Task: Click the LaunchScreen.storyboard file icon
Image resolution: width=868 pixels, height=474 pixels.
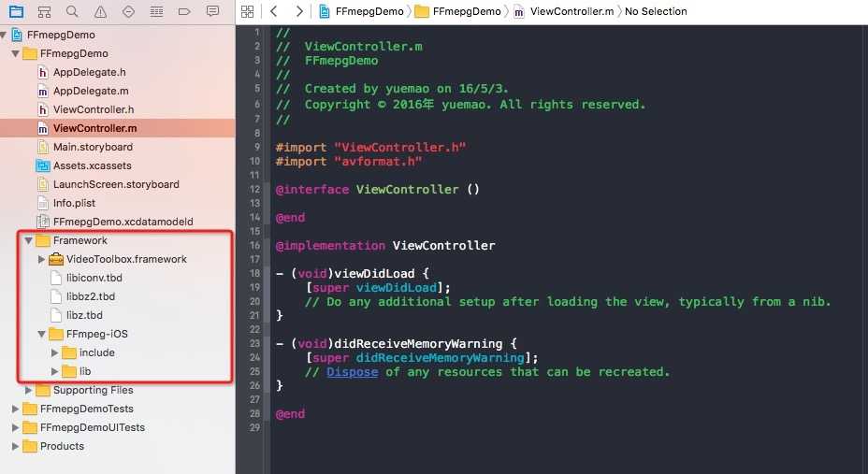Action: [x=43, y=184]
